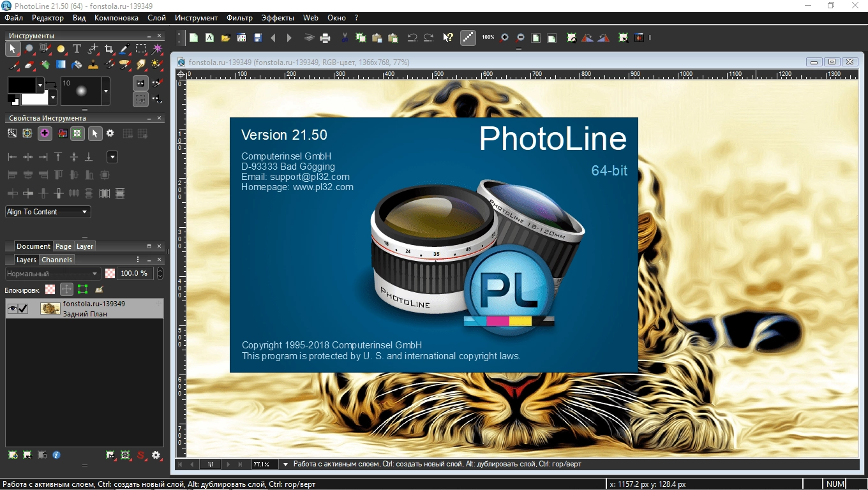868x490 pixels.
Task: Open the status bar mode dropdown arrow
Action: point(285,464)
